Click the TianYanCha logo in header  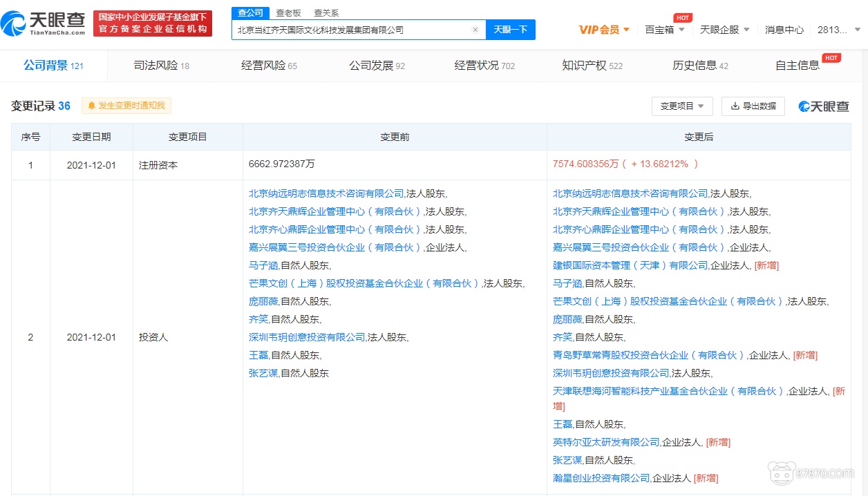[44, 23]
